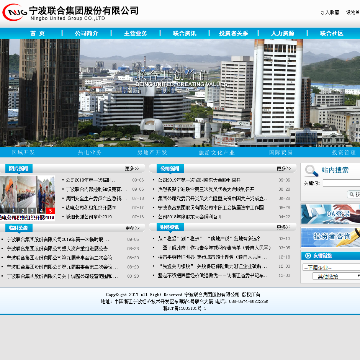Open the 公司简介 navigation menu

tap(86, 33)
